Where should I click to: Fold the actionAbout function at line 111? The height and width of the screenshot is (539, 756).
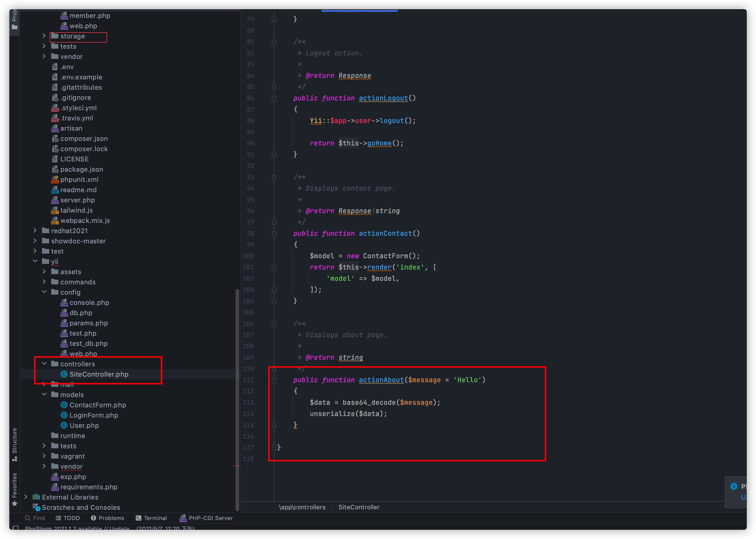click(274, 380)
